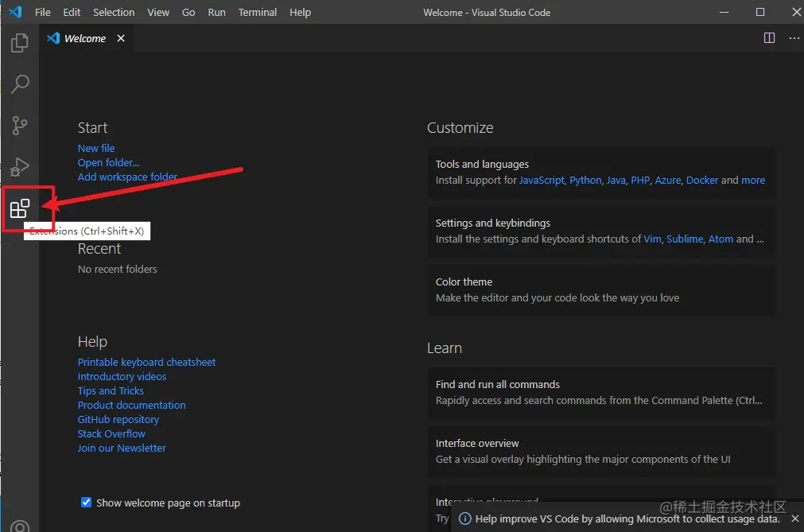This screenshot has height=532, width=804.
Task: Click Join our Newsletter link
Action: click(122, 448)
